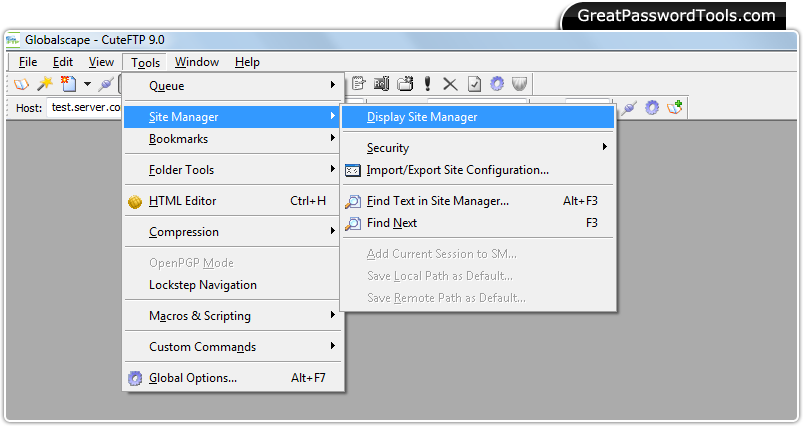803x426 pixels.
Task: Launch Connection Wizard wand icon
Action: (45, 83)
